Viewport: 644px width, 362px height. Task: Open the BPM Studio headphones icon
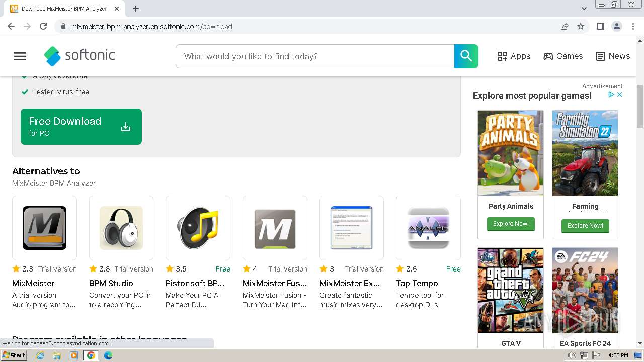tap(121, 228)
